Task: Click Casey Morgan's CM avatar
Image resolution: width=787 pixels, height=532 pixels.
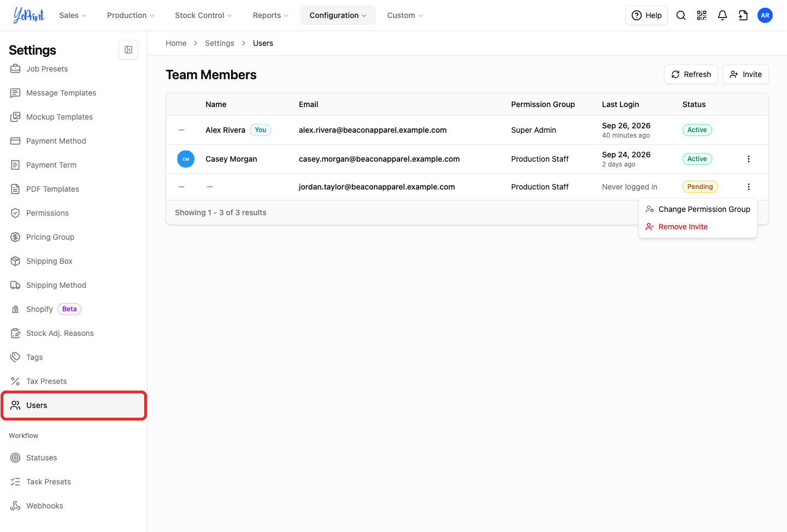Action: tap(186, 159)
